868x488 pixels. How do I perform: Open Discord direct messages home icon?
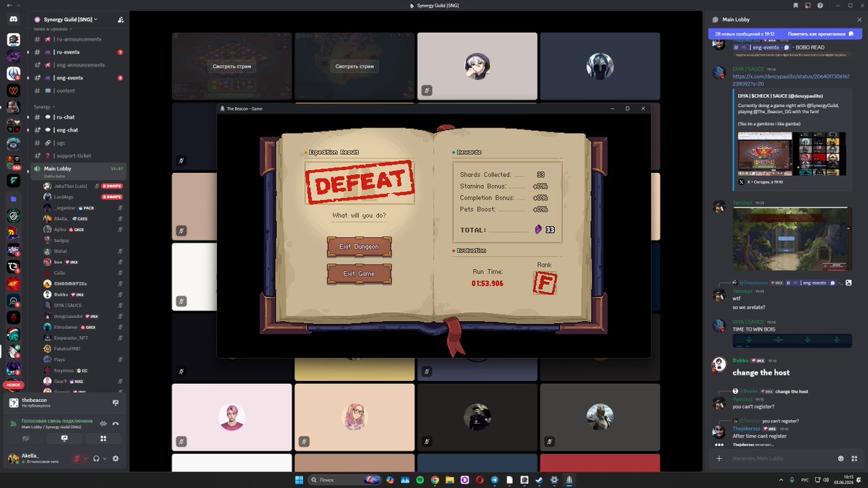(14, 19)
